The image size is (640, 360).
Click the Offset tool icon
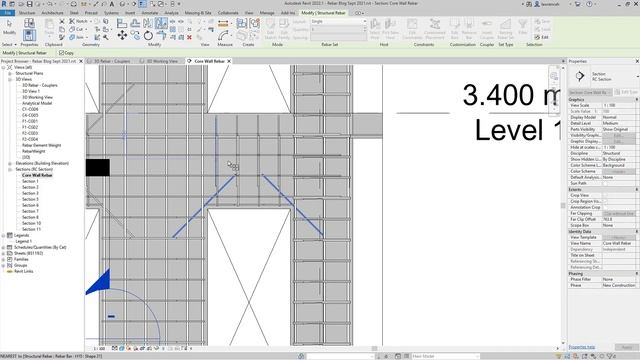135,23
